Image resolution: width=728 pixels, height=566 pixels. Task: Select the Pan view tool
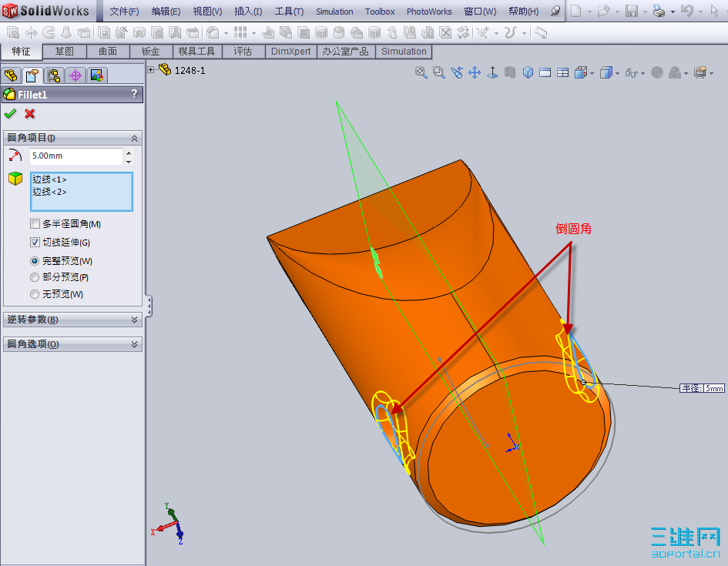[475, 72]
